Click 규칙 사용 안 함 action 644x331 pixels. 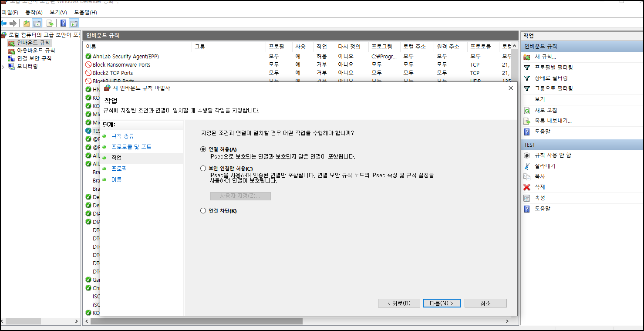click(553, 155)
